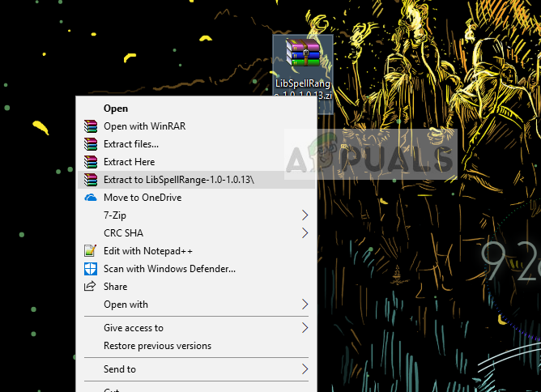Select Move to OneDrive
Screen dimensions: 541x392
click(196, 198)
